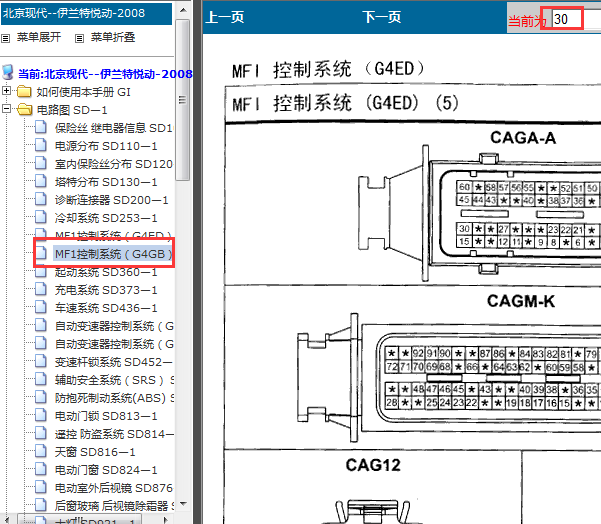Viewport: 601px width, 524px height.
Task: Click the computer icon beside root node
Action: click(8, 72)
